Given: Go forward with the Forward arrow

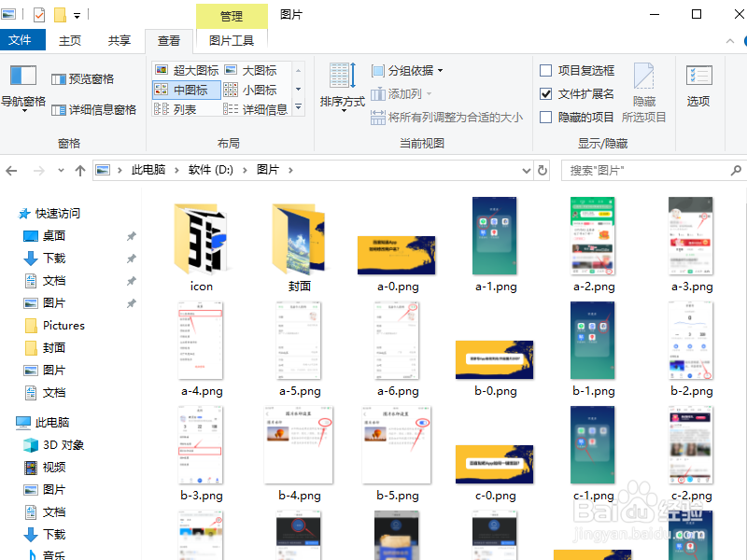Looking at the screenshot, I should [x=39, y=171].
